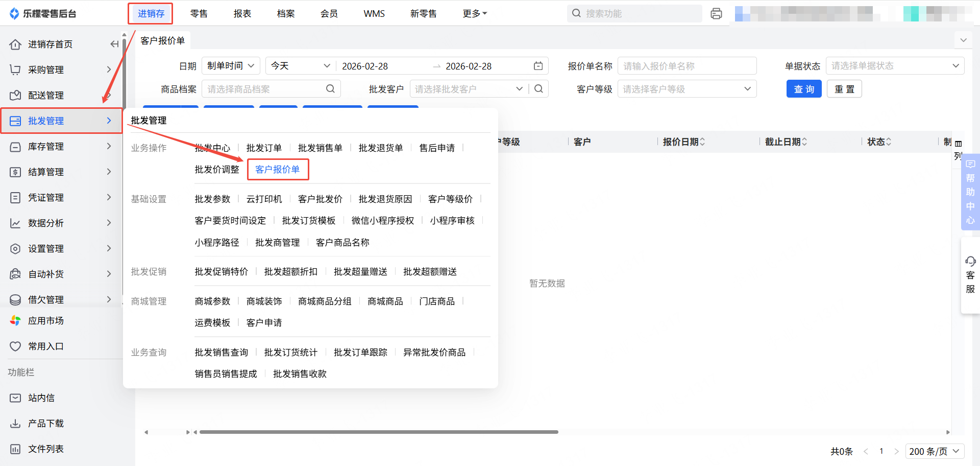Click the printer icon in top bar
The height and width of the screenshot is (466, 980).
coord(716,14)
